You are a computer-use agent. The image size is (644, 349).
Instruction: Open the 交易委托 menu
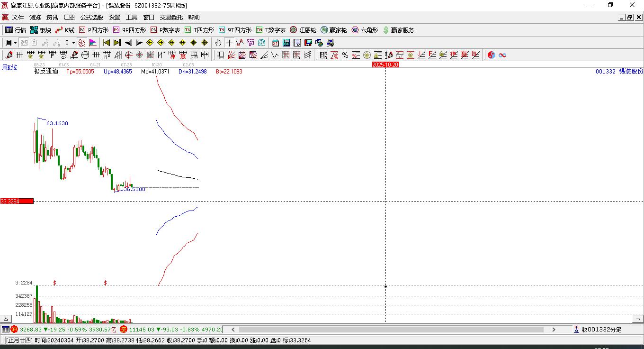171,18
